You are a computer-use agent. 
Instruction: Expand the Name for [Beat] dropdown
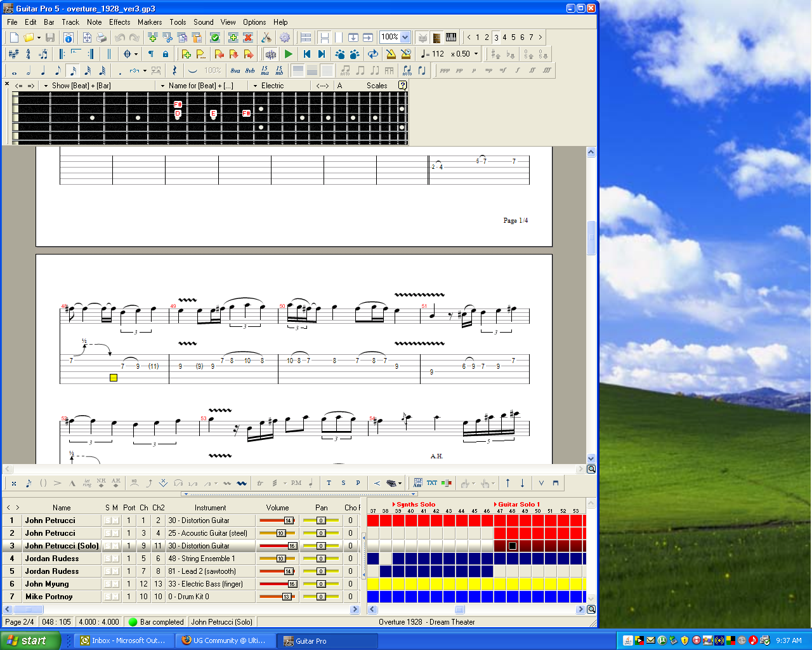coord(162,86)
